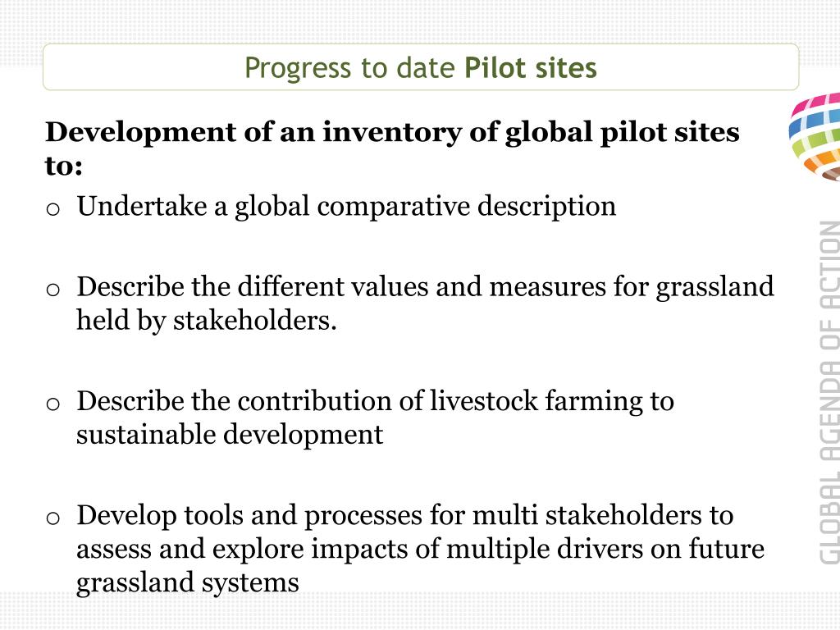This screenshot has height=630, width=840.
Task: Click the text 'Undertake a global comparative description'
Action: 346,206
